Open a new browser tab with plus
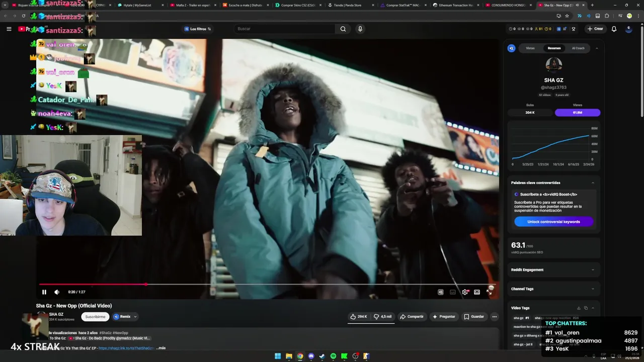This screenshot has width=644, height=362. pos(592,5)
